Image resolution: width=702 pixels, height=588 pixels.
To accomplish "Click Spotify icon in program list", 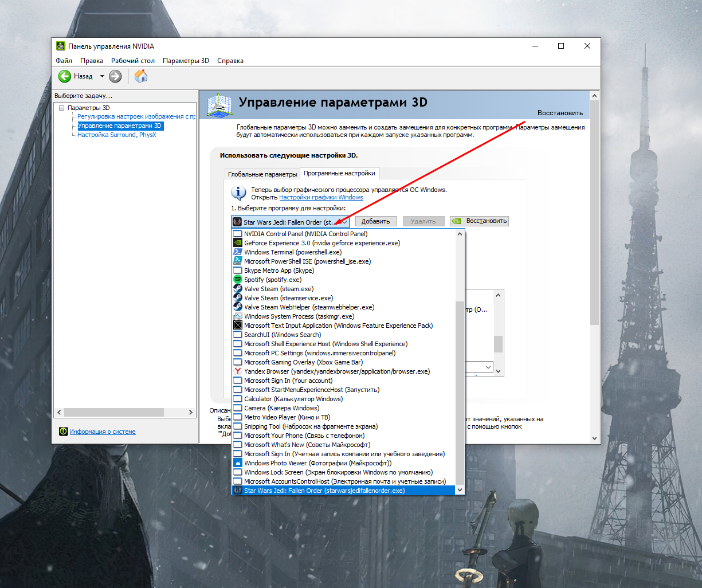I will 238,280.
